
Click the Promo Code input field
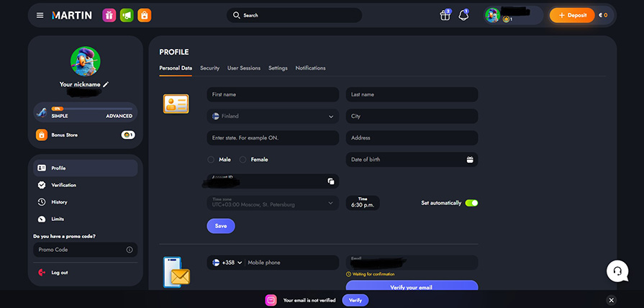[x=79, y=250]
